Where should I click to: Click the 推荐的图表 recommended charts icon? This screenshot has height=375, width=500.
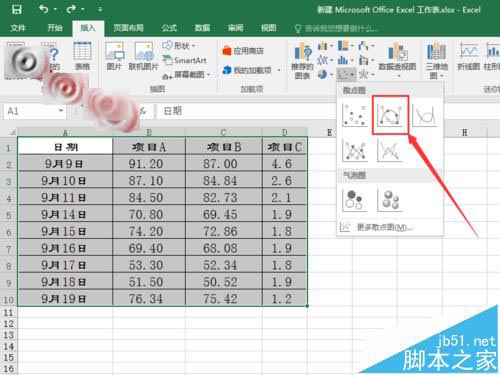pyautogui.click(x=302, y=61)
